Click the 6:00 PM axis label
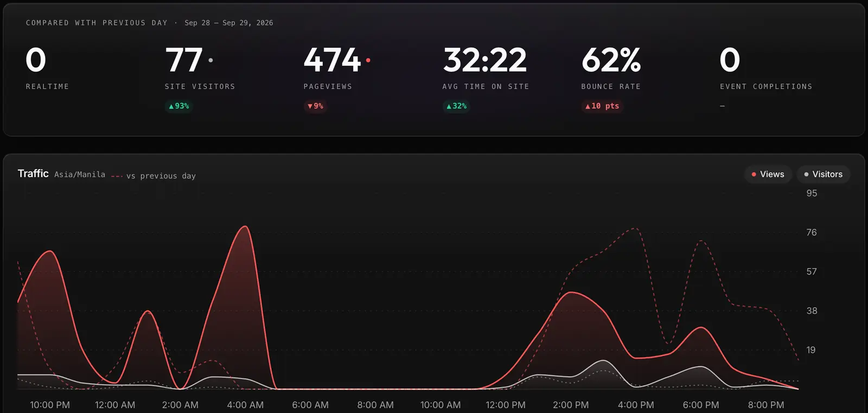This screenshot has height=413, width=868. click(701, 405)
